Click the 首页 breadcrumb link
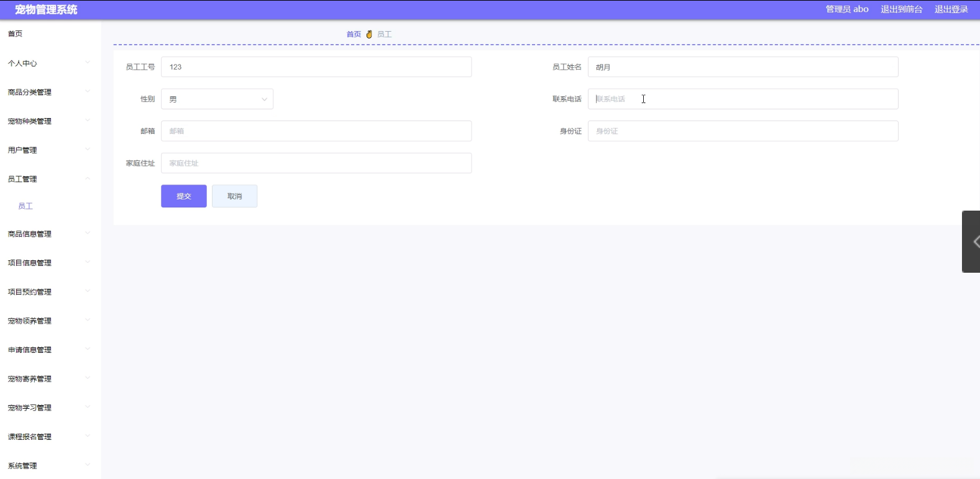 pyautogui.click(x=354, y=34)
